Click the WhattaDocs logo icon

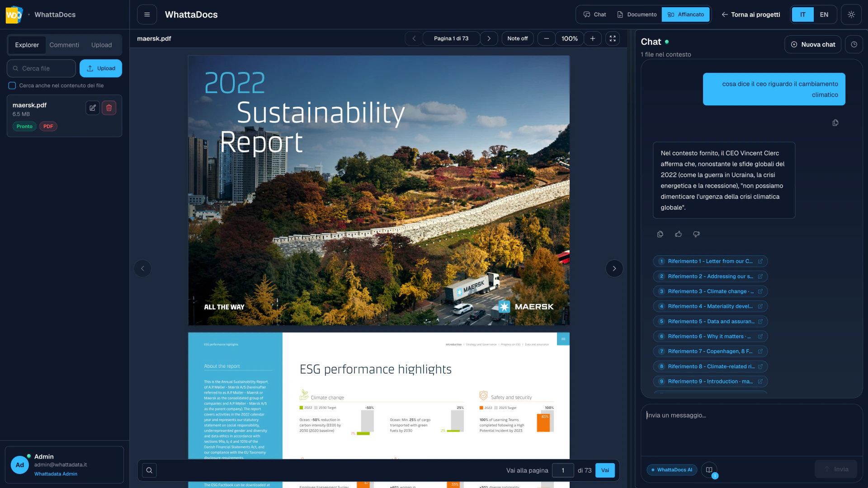click(14, 14)
